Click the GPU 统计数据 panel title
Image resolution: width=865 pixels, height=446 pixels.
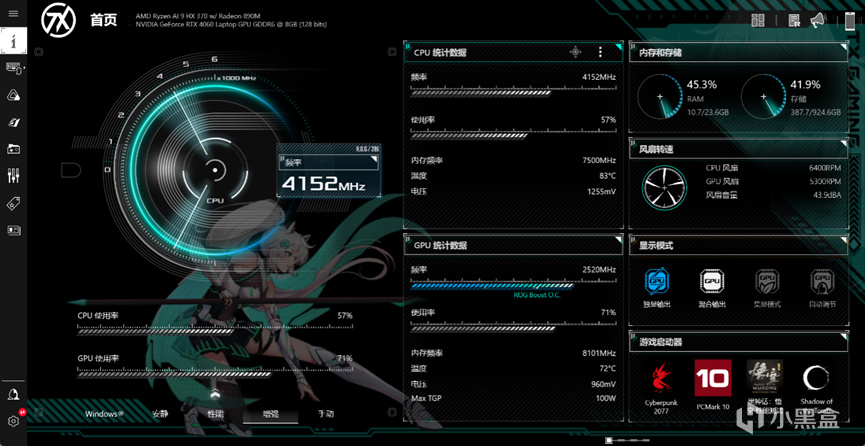pos(440,246)
